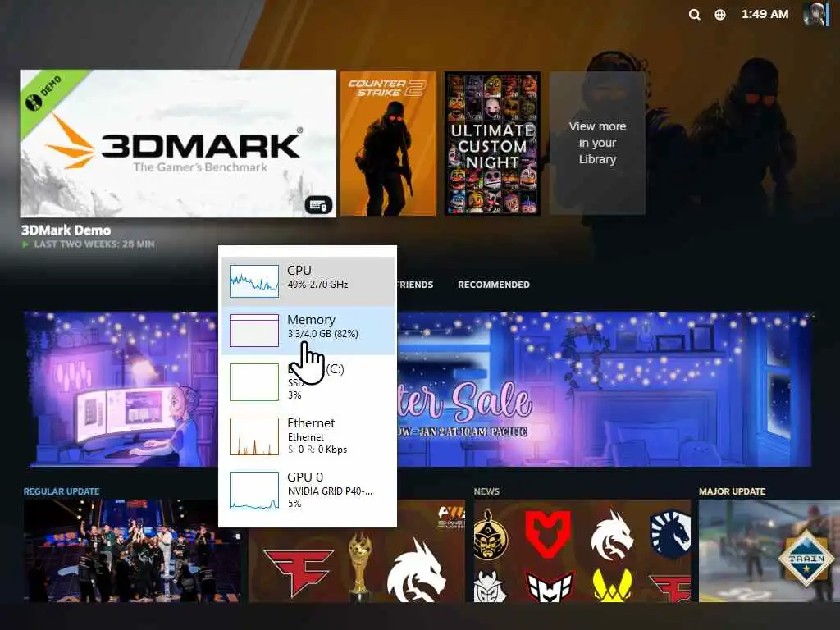Click the 1:49 AM clock
Image resolution: width=840 pixels, height=630 pixels.
(765, 15)
